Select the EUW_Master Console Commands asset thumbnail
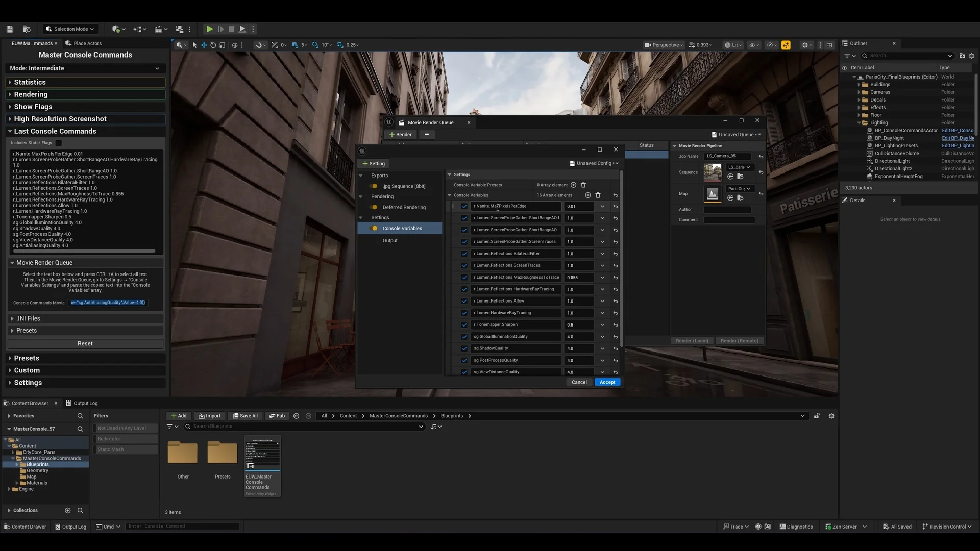 click(x=262, y=454)
